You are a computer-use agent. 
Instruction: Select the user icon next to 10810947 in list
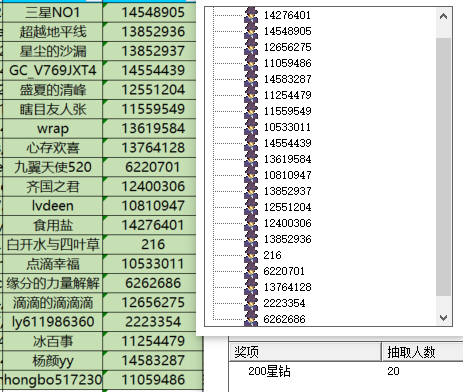coord(251,175)
